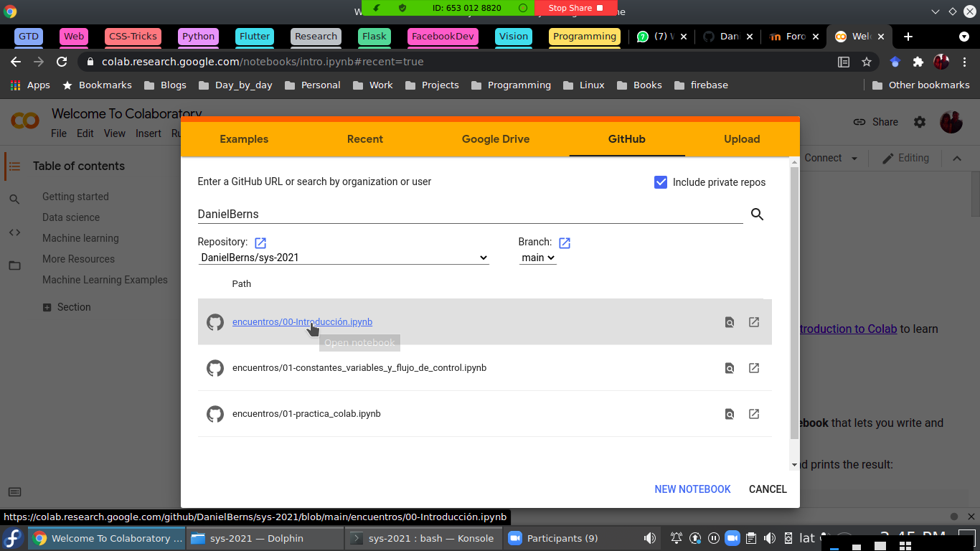The height and width of the screenshot is (551, 980).
Task: Open the Chrome three-dot menu
Action: [965, 62]
